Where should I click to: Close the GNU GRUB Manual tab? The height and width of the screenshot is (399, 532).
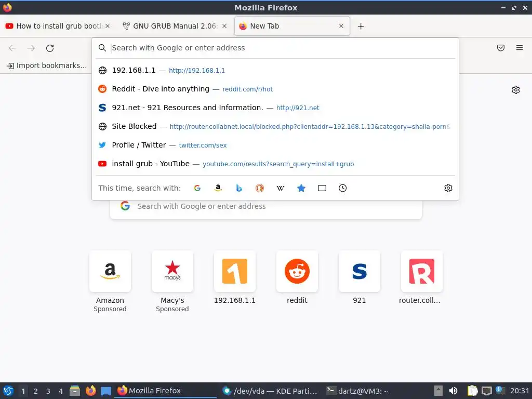[224, 26]
